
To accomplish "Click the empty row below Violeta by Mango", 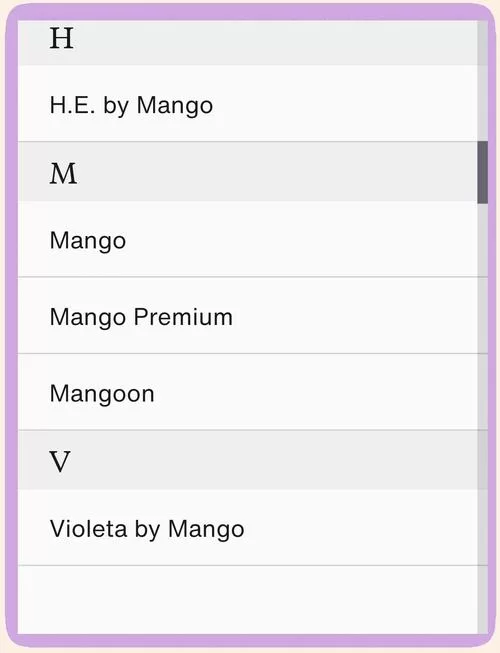I will coord(247,600).
